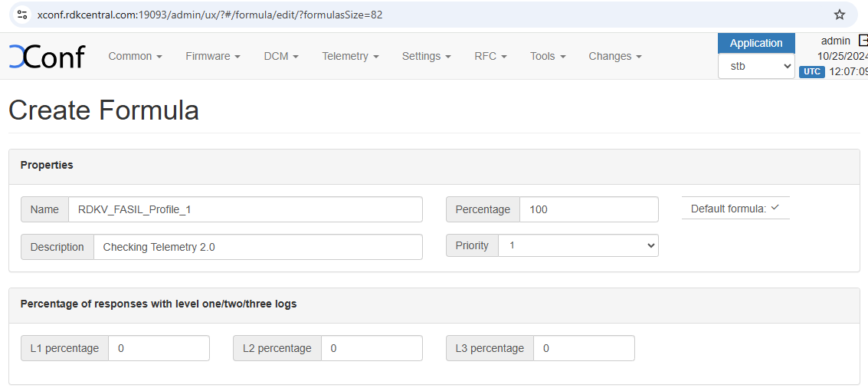Expand the Priority dropdown

tap(578, 245)
